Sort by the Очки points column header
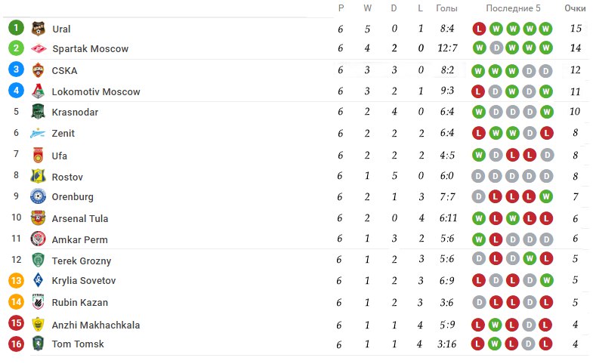The height and width of the screenshot is (364, 596). click(x=575, y=8)
